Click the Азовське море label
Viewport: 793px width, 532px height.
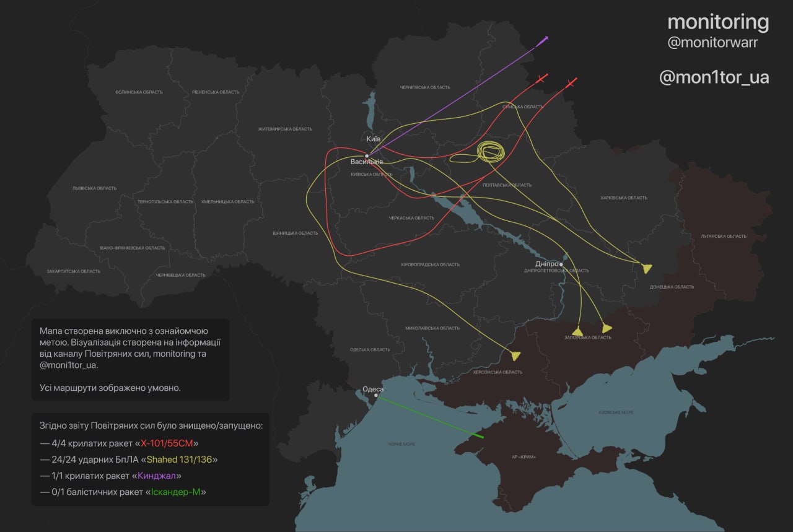(x=616, y=412)
